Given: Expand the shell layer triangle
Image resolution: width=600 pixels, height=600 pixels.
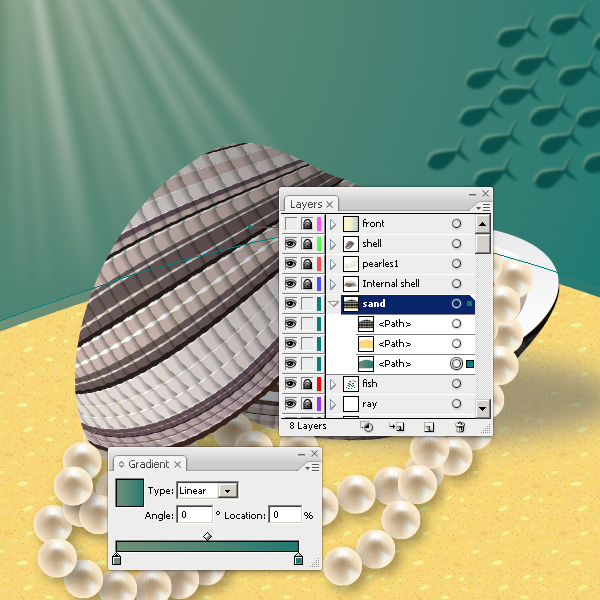Looking at the screenshot, I should tap(333, 244).
